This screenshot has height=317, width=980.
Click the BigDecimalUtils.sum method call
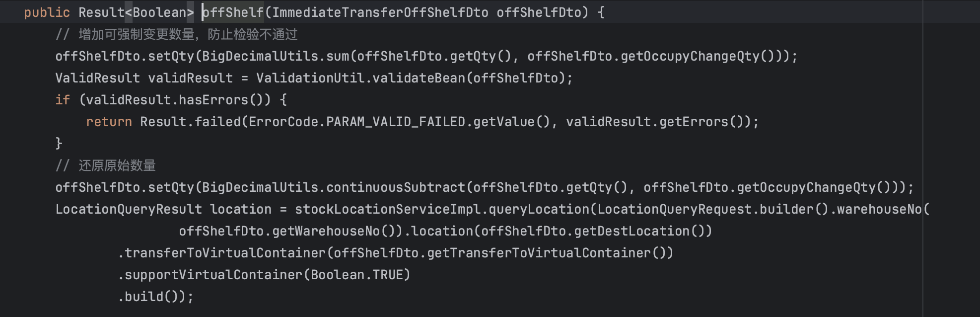(276, 56)
